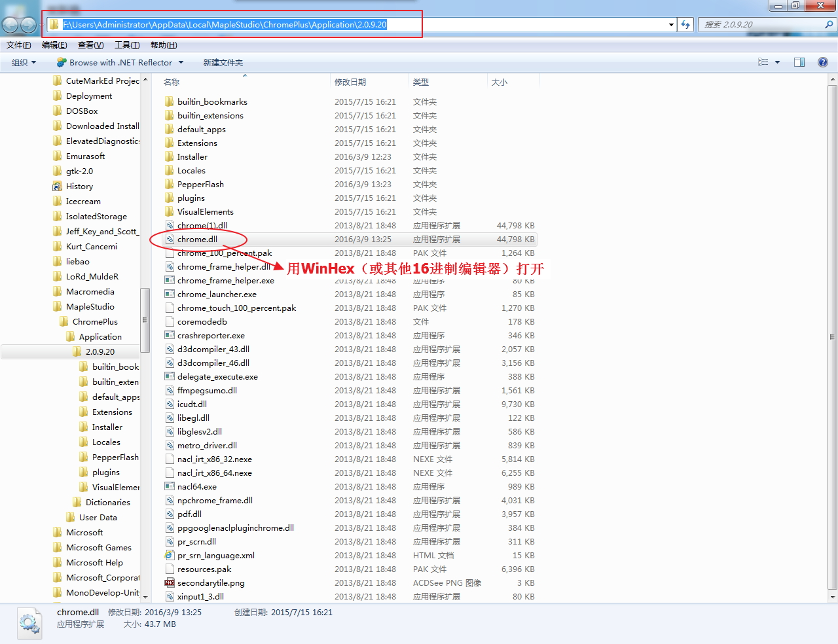Viewport: 838px width, 644px height.
Task: Click the pr_srn_language.xml file icon
Action: [x=170, y=556]
